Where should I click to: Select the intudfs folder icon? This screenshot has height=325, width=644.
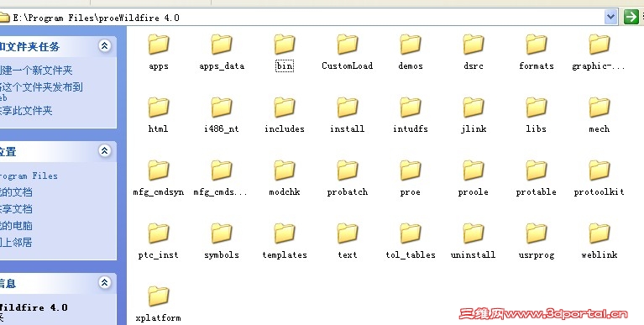[411, 107]
